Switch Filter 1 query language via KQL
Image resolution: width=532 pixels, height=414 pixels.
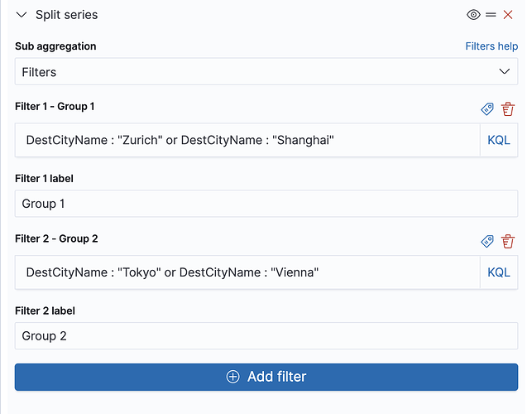pyautogui.click(x=499, y=140)
